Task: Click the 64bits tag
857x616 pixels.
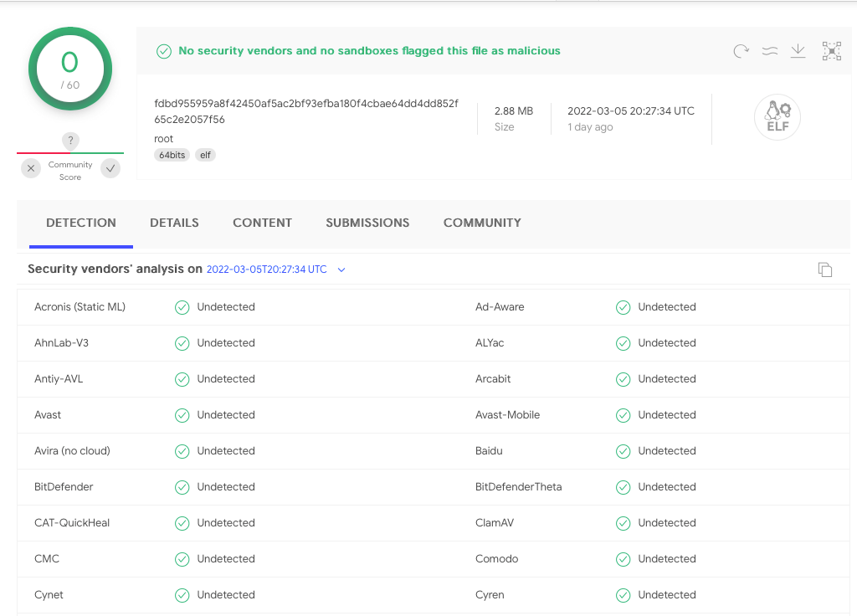Action: point(172,155)
